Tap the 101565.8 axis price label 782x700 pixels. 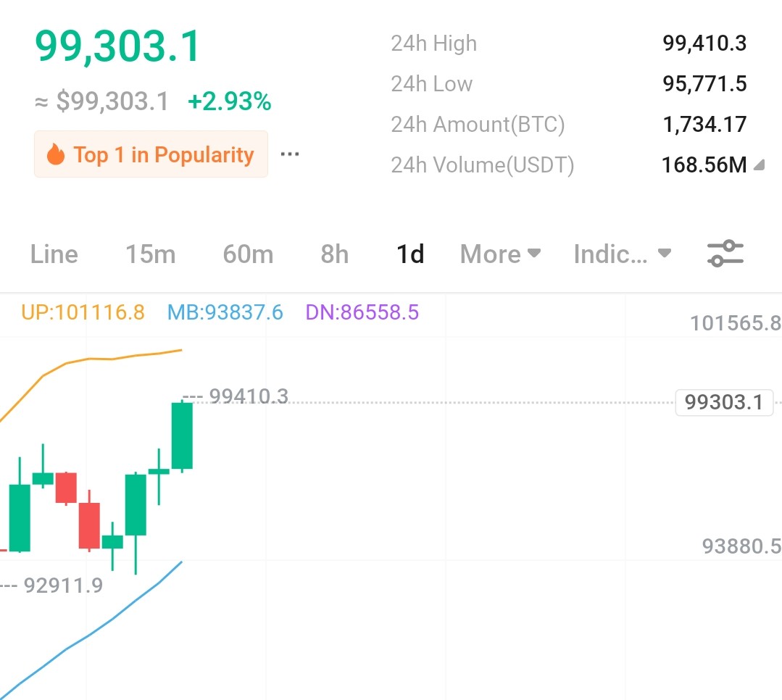click(736, 323)
